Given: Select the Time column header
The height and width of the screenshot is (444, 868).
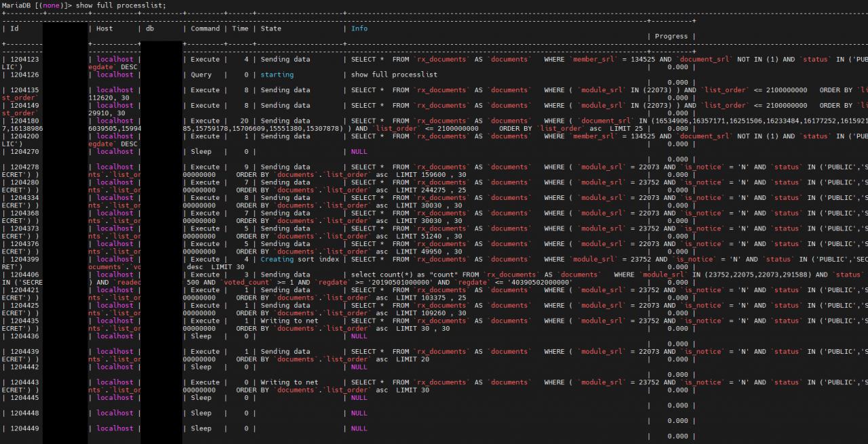Looking at the screenshot, I should click(x=240, y=28).
